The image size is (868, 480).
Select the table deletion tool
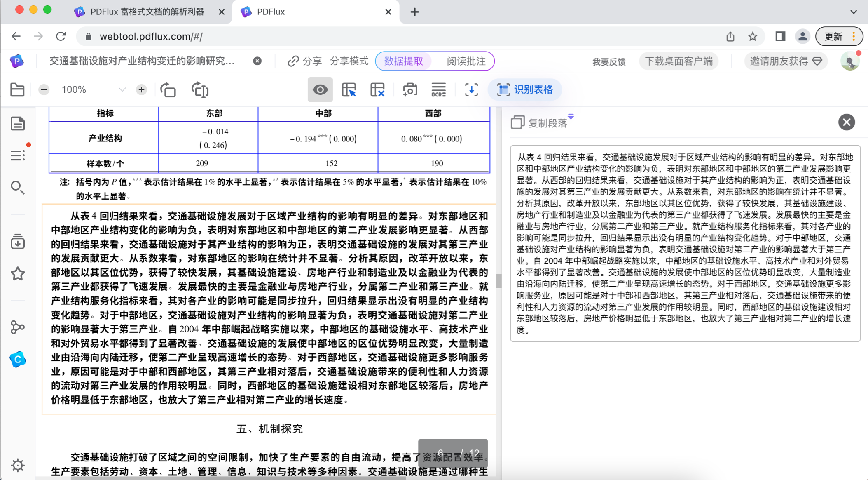[378, 89]
